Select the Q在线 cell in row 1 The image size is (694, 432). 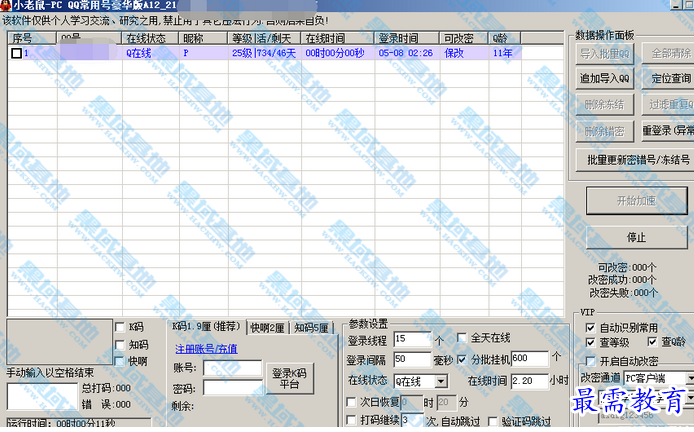click(x=150, y=53)
